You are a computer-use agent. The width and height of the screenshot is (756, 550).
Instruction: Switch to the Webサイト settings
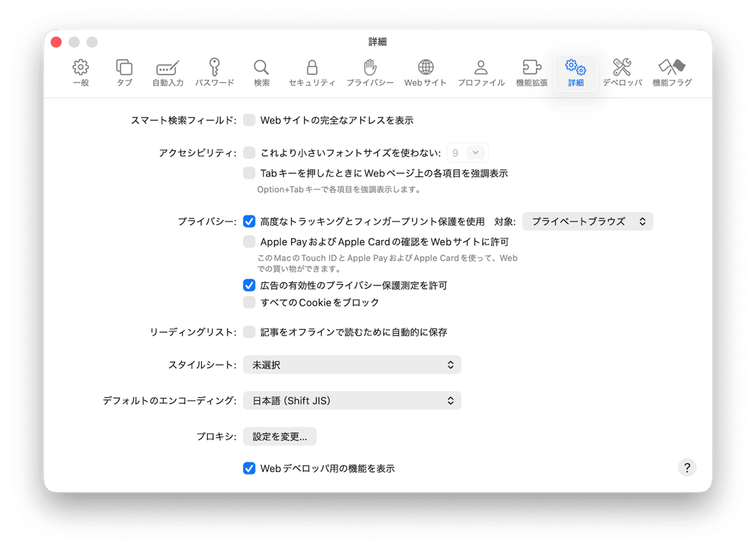425,70
